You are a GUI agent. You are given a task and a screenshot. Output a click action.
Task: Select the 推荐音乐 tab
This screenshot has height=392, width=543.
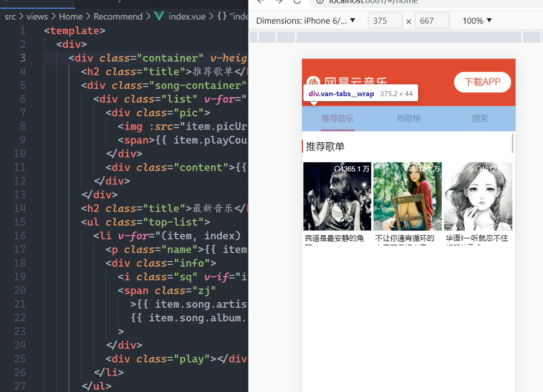tap(337, 118)
